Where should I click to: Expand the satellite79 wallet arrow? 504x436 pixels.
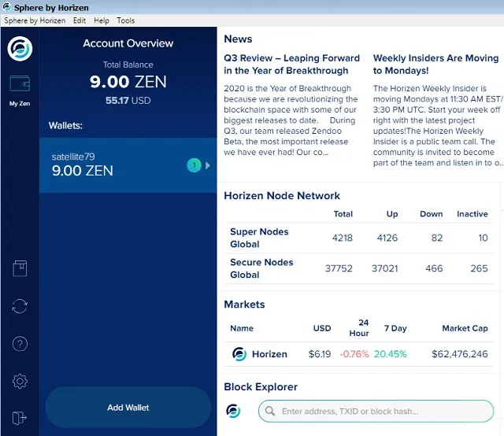(208, 165)
